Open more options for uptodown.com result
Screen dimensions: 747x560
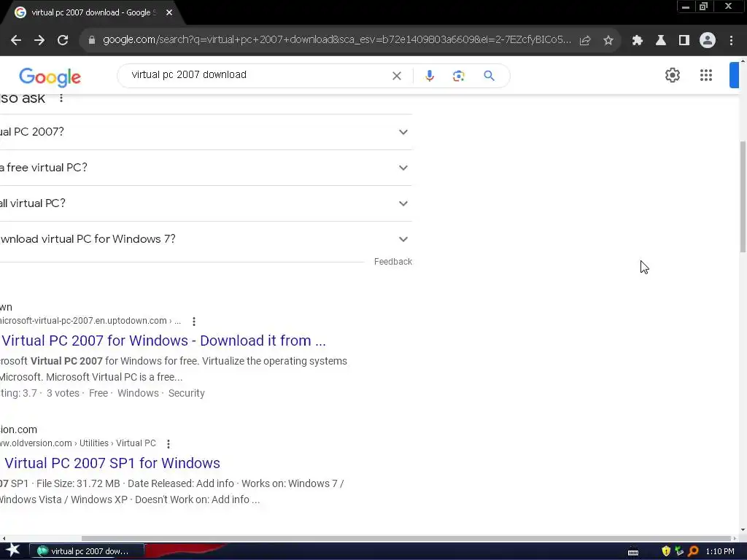[x=194, y=322]
